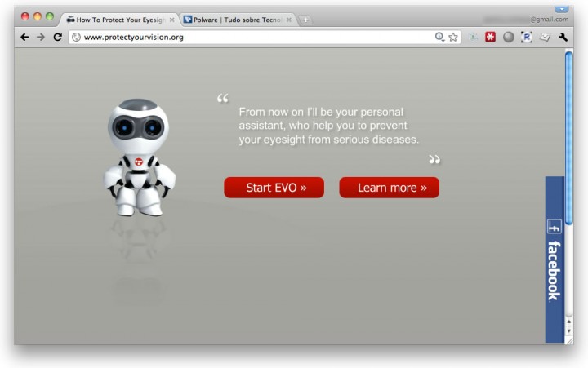Bookmark this page with the star
This screenshot has width=588, height=368.
pos(453,37)
